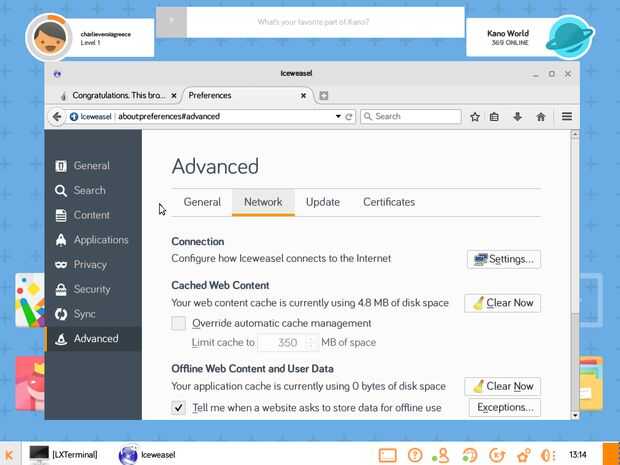
Task: Switch to the Certificates sub-tab
Action: [389, 202]
